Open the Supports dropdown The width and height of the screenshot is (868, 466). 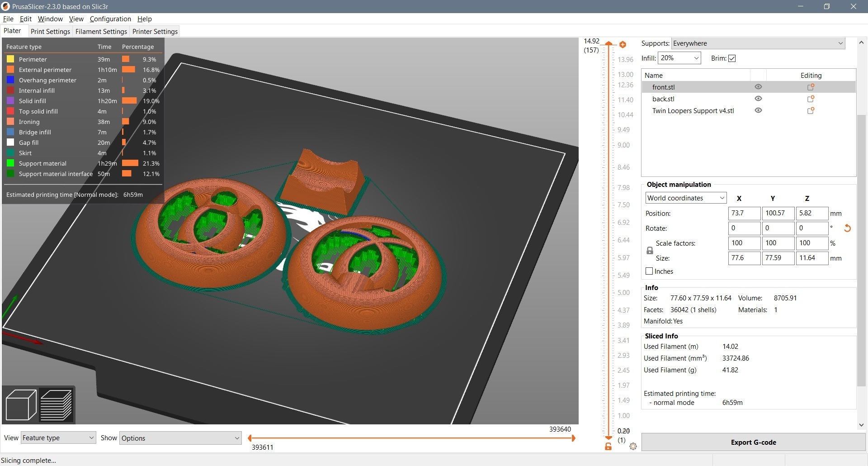758,43
